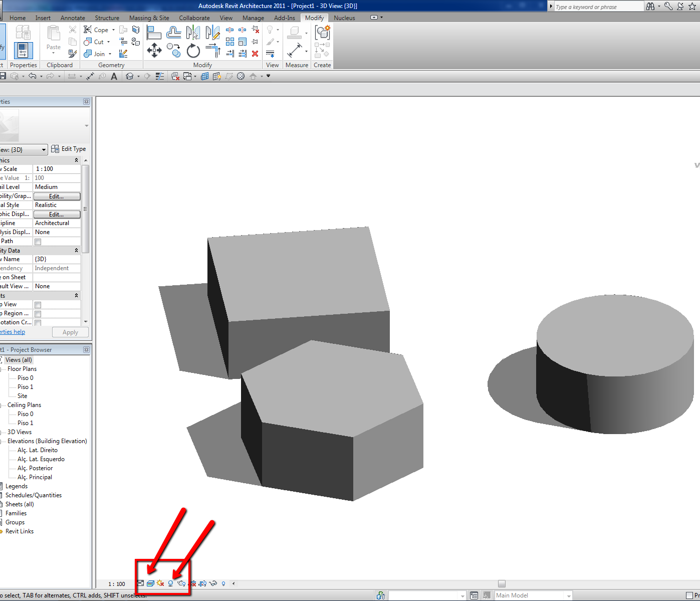Select Trim/Extend to Corner tool

[213, 50]
